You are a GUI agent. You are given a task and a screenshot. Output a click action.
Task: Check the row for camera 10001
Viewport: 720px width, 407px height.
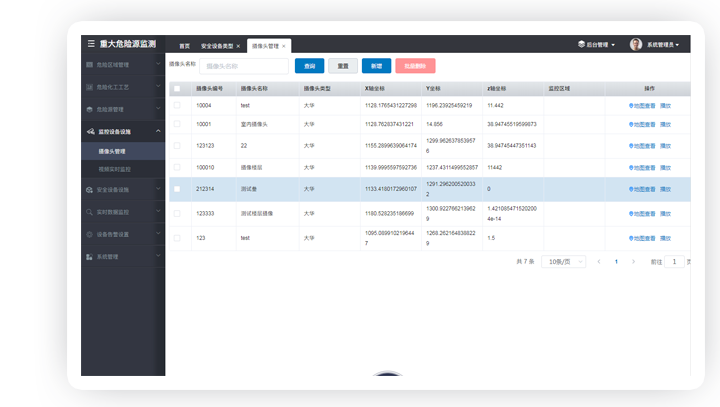(177, 124)
